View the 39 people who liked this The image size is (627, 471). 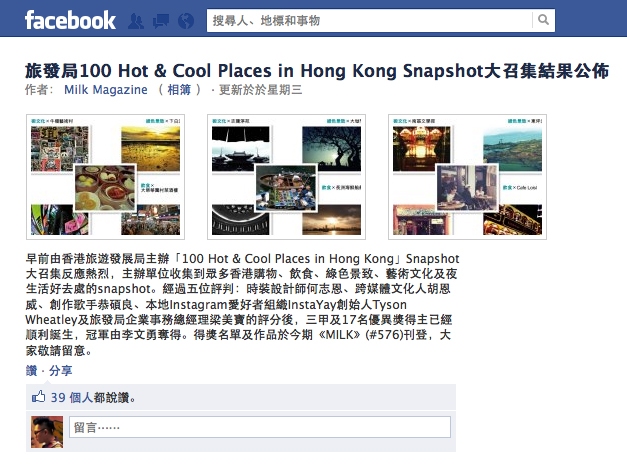point(93,397)
